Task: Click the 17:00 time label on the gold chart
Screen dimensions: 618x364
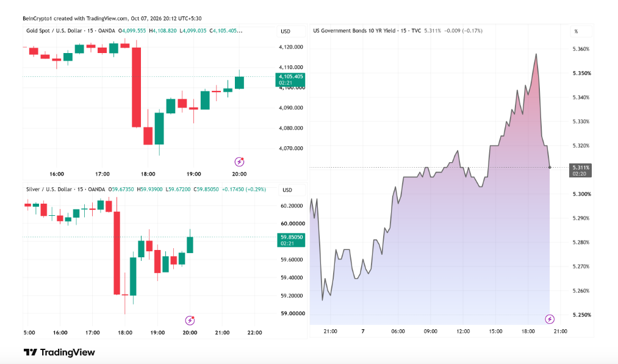Action: [x=102, y=174]
